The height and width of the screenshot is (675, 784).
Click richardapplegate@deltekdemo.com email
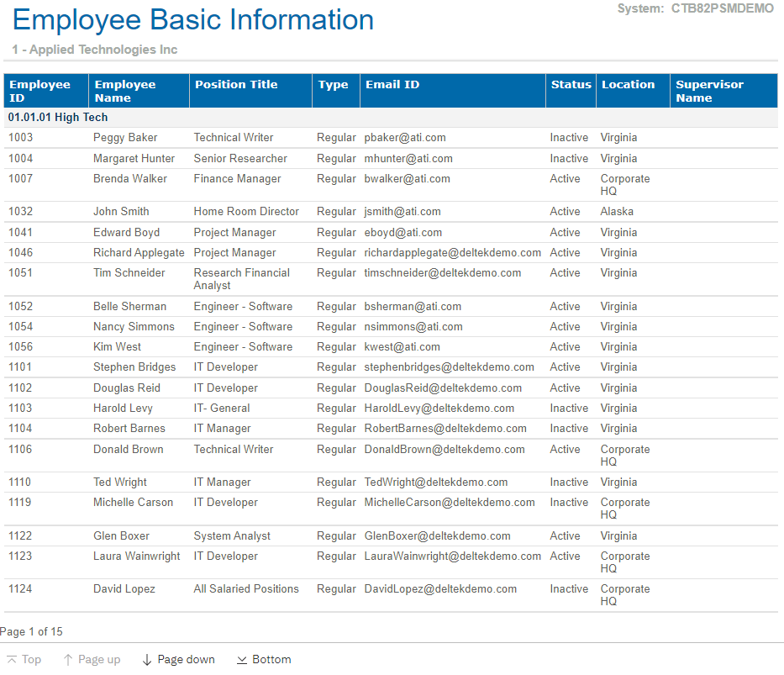click(452, 253)
